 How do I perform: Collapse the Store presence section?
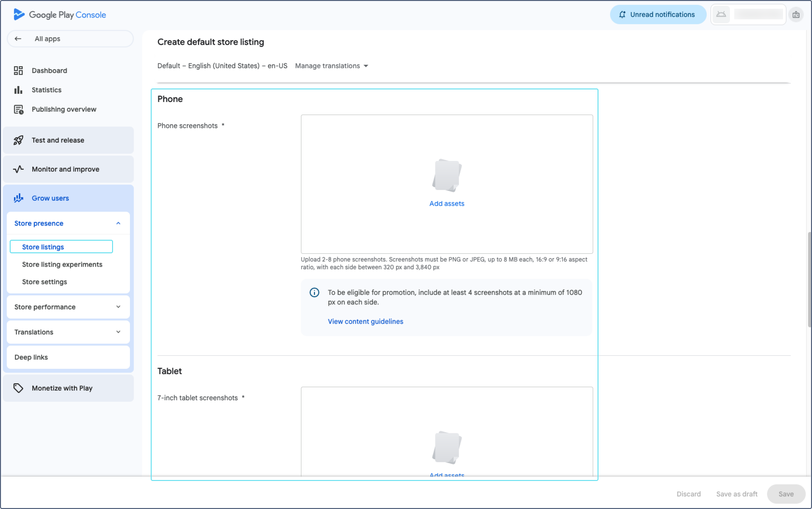118,223
